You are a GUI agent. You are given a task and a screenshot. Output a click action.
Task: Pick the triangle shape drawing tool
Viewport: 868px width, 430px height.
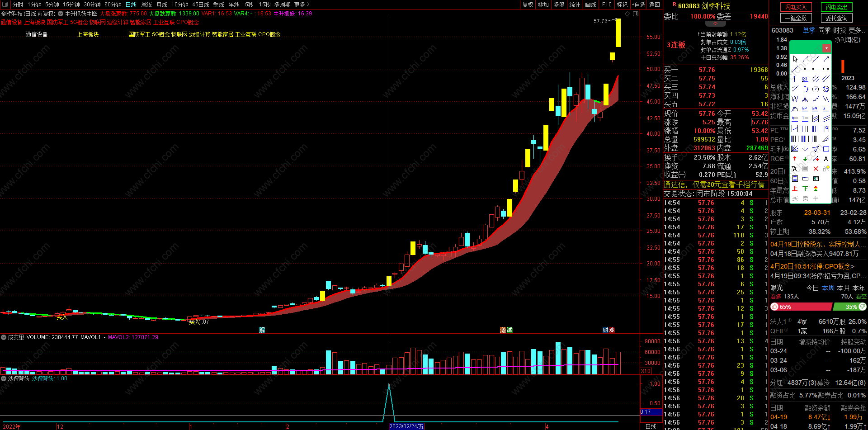pyautogui.click(x=816, y=148)
